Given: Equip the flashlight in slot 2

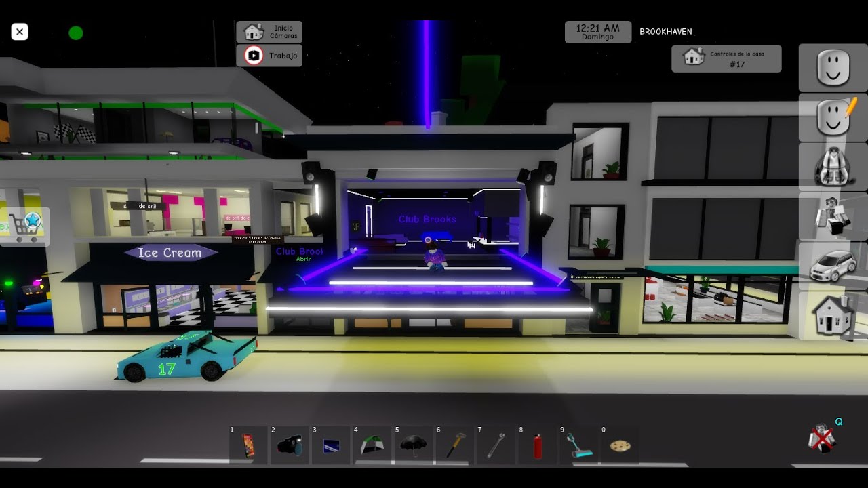Looking at the screenshot, I should click(290, 445).
